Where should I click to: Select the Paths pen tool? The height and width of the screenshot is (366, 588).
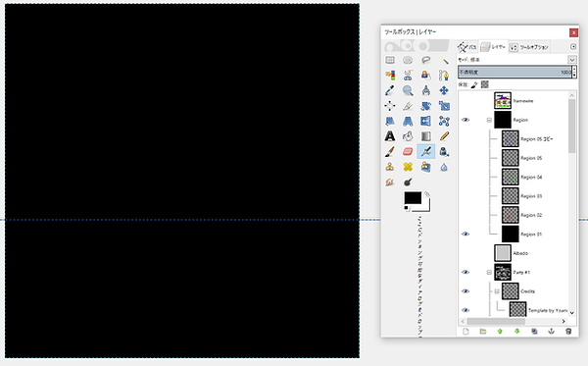tap(444, 76)
